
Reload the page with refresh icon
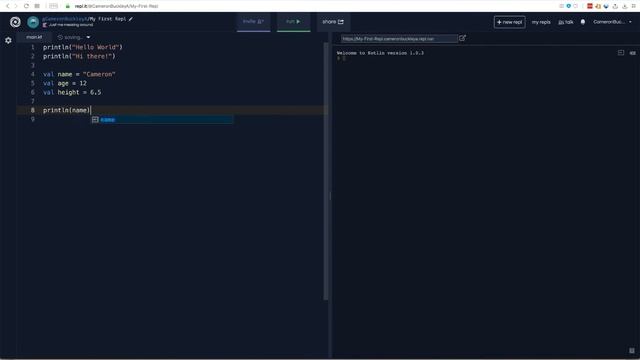pos(26,6)
